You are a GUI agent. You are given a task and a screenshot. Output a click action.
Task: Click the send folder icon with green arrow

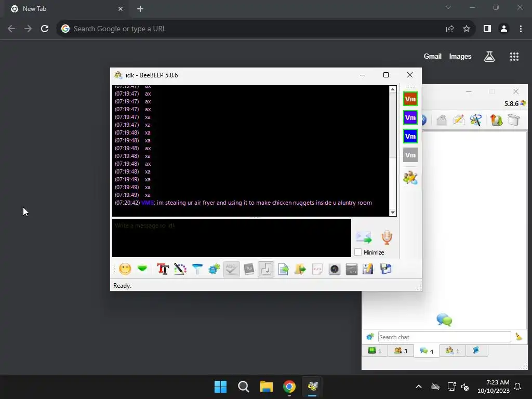(300, 269)
